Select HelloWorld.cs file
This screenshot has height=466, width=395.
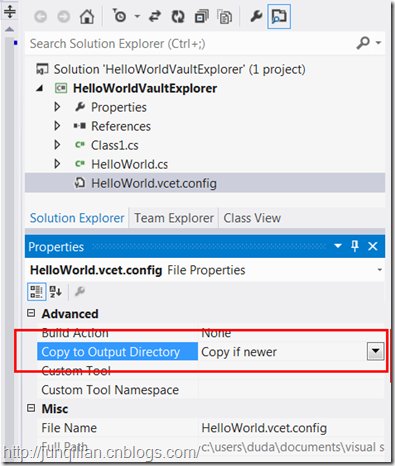[129, 164]
